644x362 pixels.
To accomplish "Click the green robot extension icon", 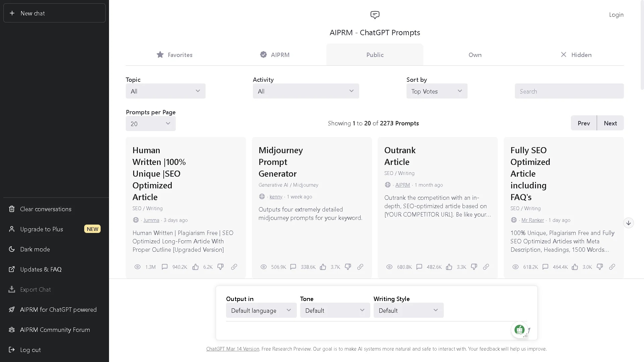I will click(520, 330).
